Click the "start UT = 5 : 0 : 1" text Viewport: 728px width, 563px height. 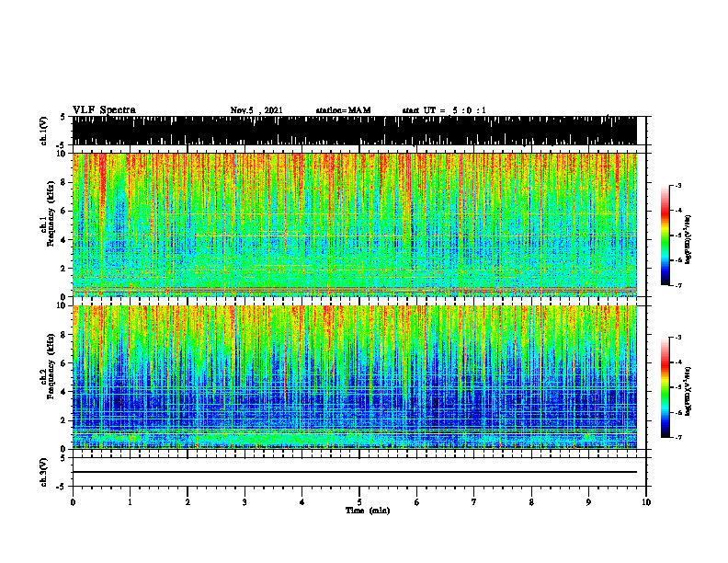pyautogui.click(x=444, y=110)
